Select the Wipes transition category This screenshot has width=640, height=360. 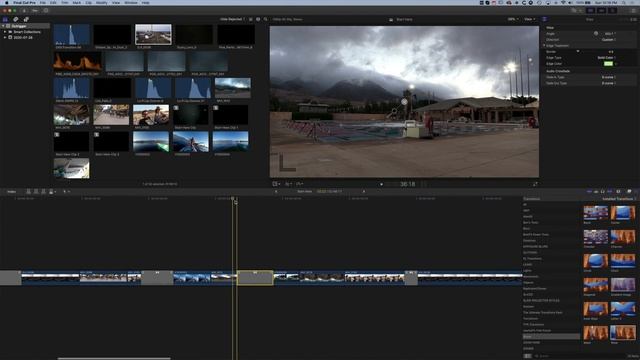pos(551,336)
